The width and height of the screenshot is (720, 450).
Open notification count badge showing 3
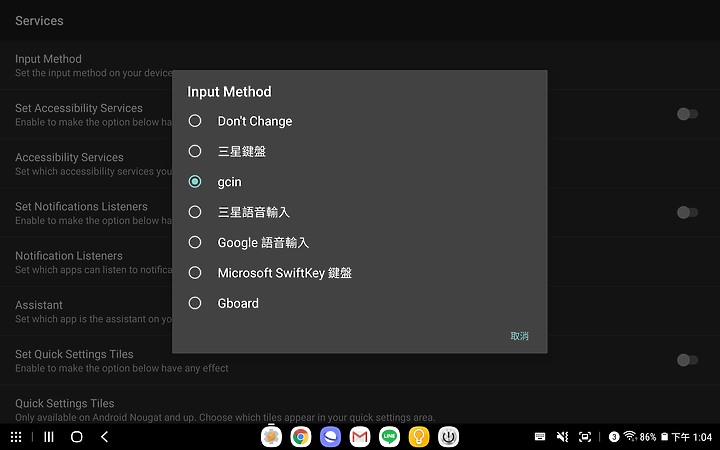[x=614, y=437]
